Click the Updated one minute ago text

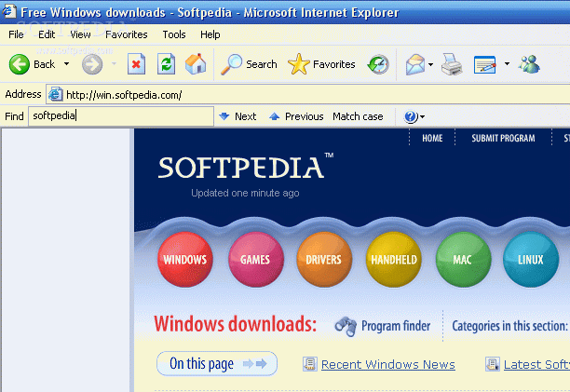(245, 193)
